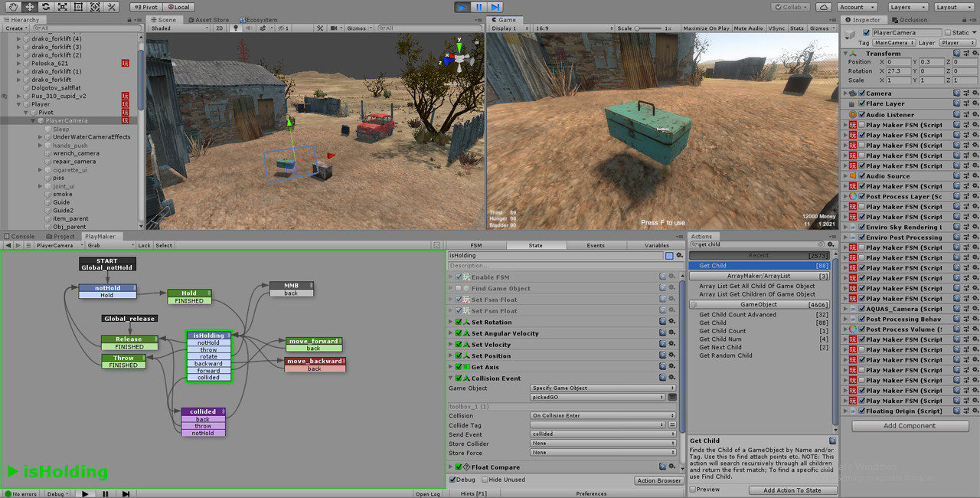Open help for Collision Event action

tap(663, 378)
